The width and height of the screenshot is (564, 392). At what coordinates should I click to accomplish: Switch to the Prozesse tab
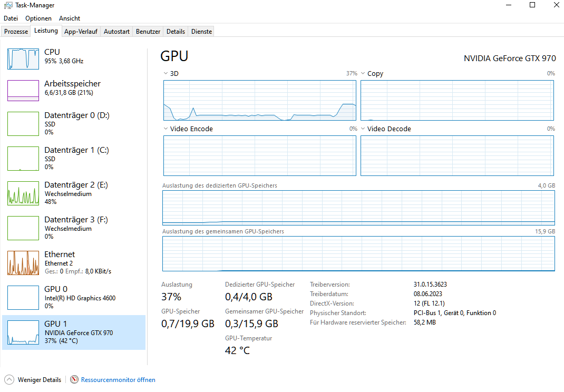tap(16, 32)
